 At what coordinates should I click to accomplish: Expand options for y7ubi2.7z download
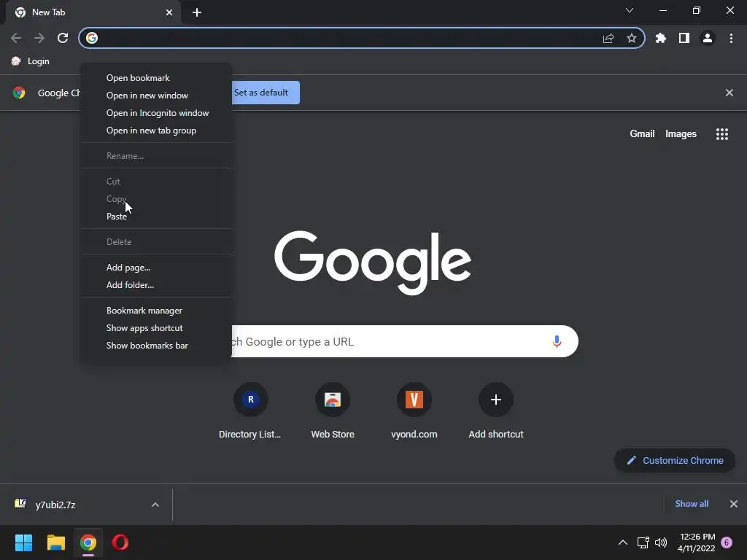155,505
